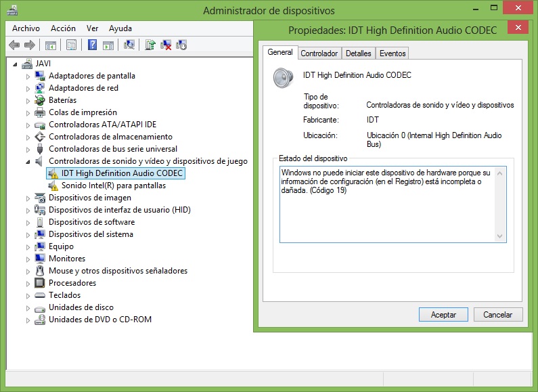538x392 pixels.
Task: Click the show/hide console tree icon
Action: (51, 45)
